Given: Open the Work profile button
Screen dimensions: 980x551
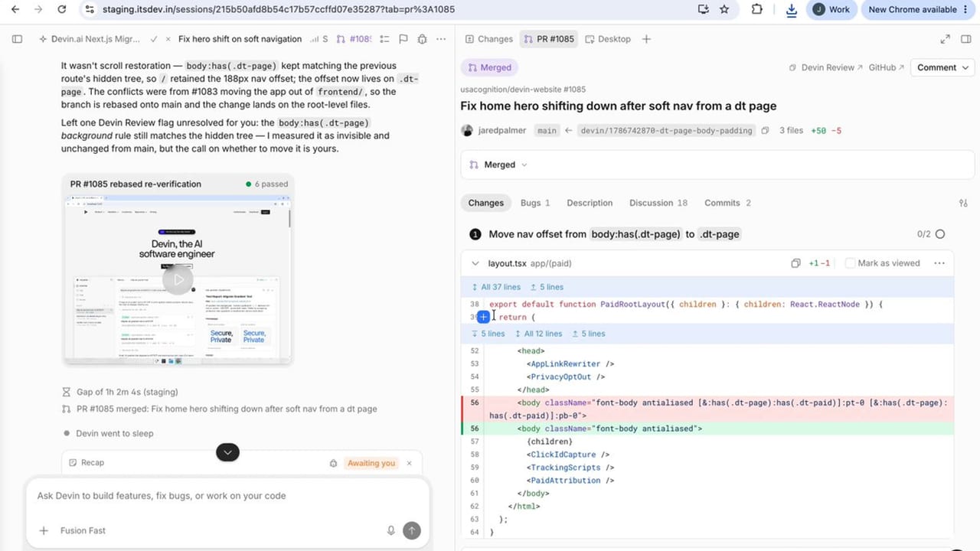Looking at the screenshot, I should pos(831,9).
